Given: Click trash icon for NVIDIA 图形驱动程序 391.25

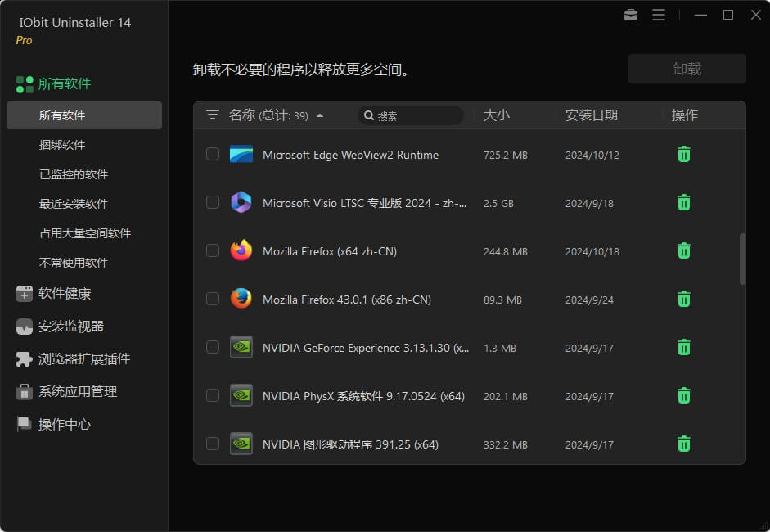Looking at the screenshot, I should [683, 444].
